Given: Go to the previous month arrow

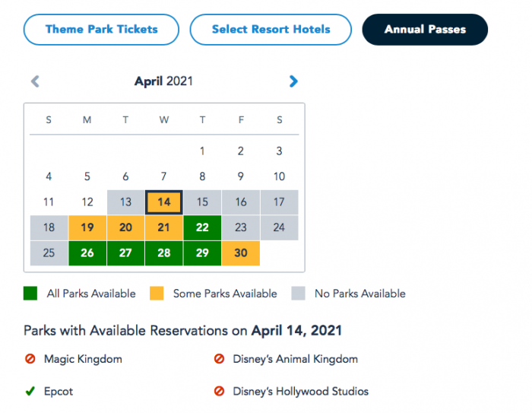Looking at the screenshot, I should (x=35, y=81).
